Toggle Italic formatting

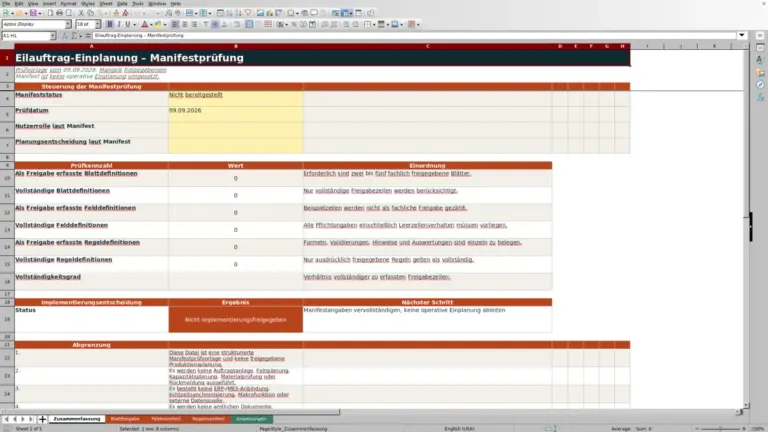pos(119,24)
